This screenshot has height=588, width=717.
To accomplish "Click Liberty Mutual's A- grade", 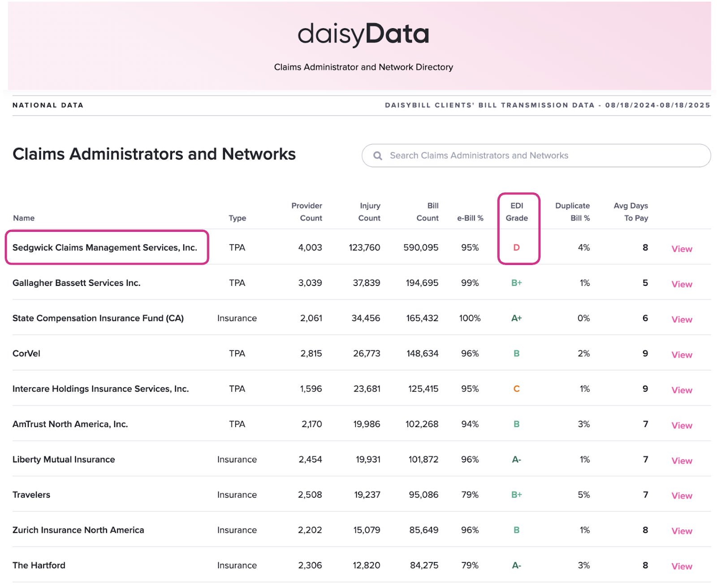I will click(x=516, y=459).
